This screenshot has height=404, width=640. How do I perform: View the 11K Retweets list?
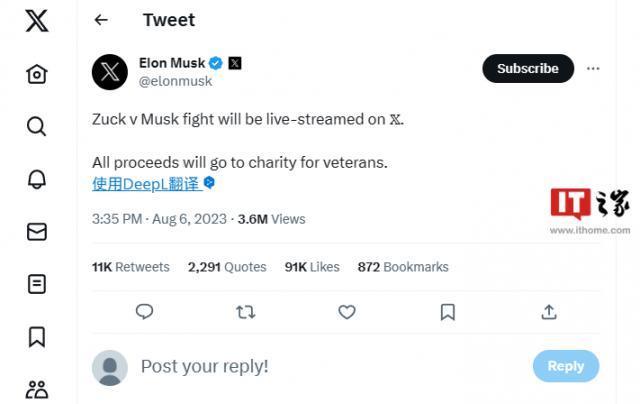(x=131, y=267)
